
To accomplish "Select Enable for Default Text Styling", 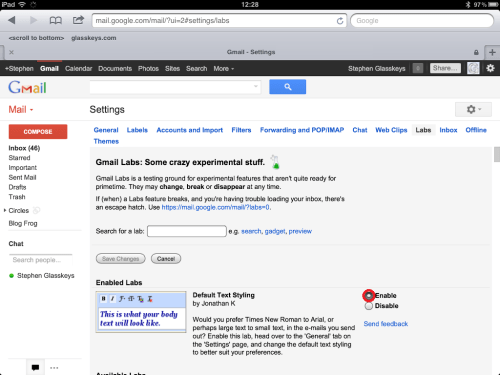I will (368, 295).
